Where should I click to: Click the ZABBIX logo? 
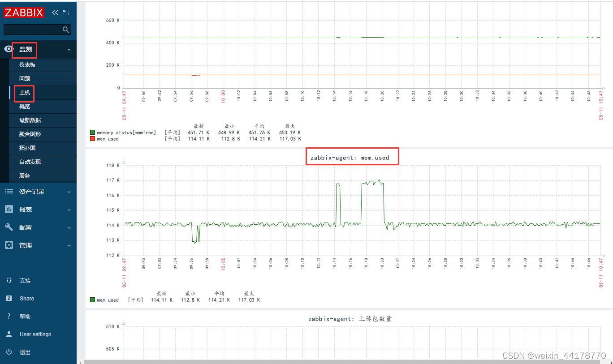pyautogui.click(x=24, y=13)
